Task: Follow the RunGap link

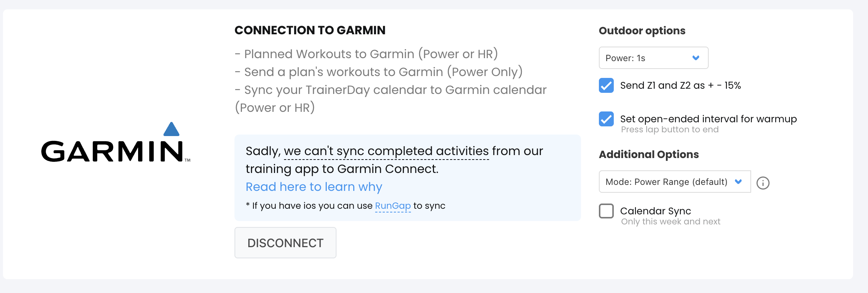Action: pyautogui.click(x=393, y=206)
